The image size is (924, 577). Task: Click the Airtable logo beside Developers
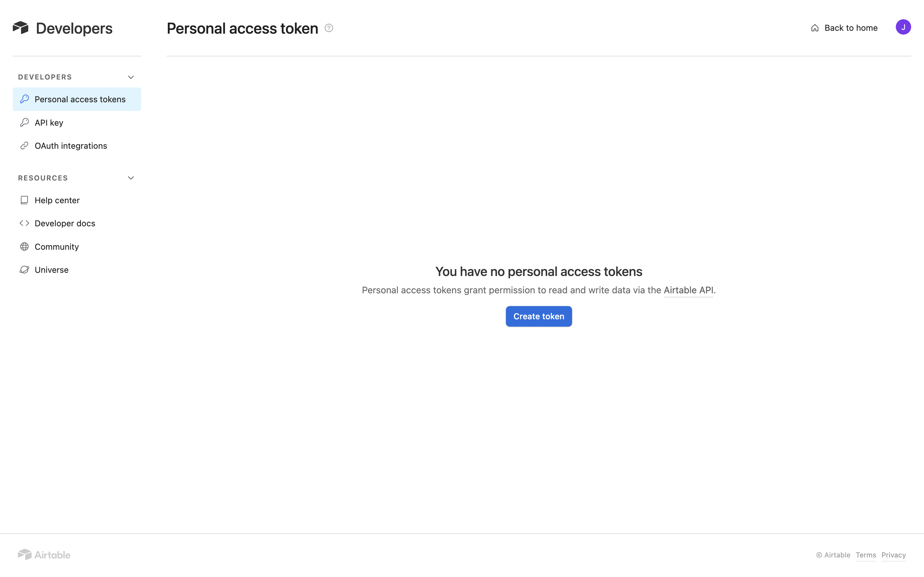coord(21,28)
